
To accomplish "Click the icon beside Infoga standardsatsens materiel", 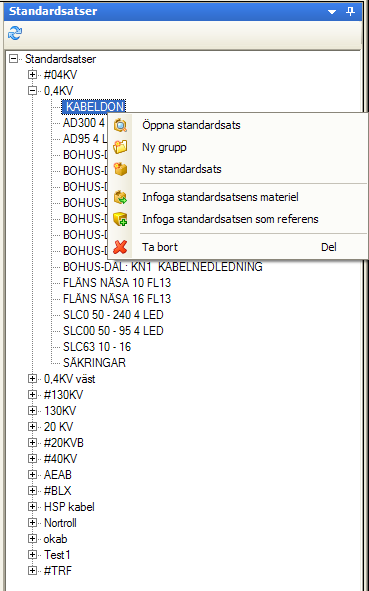I will tap(120, 197).
